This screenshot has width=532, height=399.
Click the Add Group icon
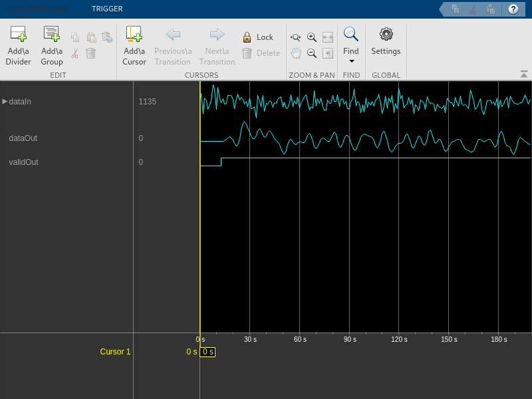coord(52,34)
